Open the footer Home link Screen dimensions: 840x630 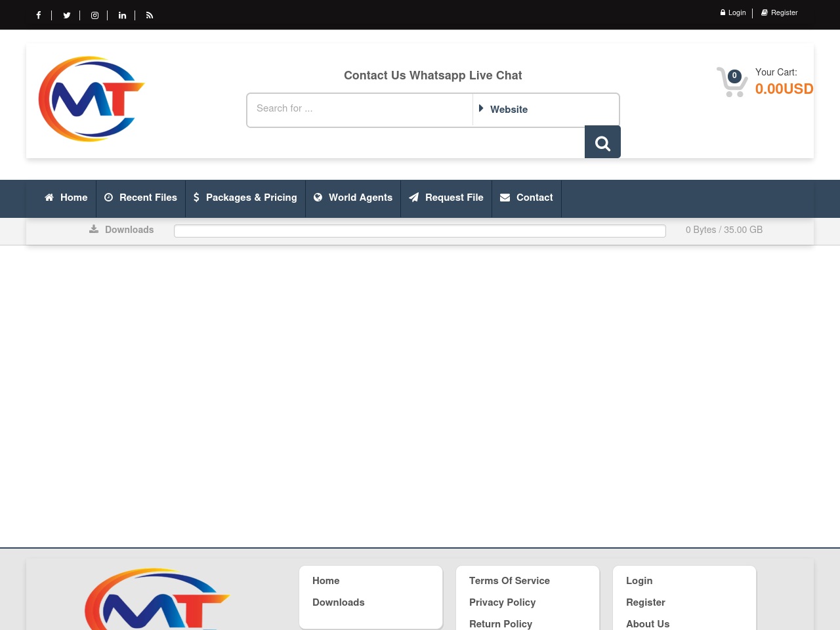(326, 581)
